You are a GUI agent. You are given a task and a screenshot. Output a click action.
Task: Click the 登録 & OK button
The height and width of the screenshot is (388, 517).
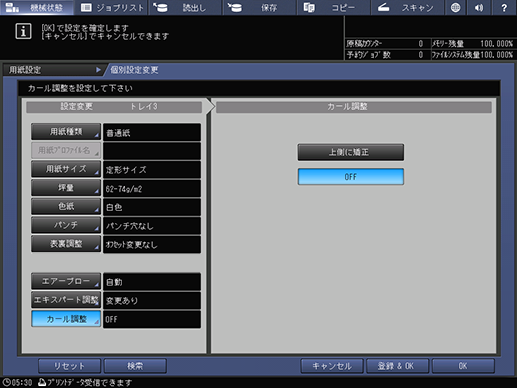[x=397, y=366]
